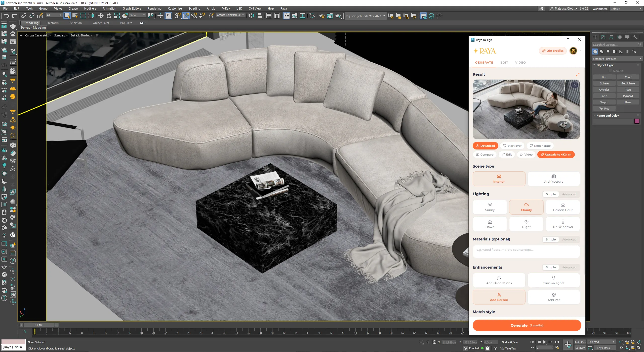The image size is (644, 352).
Task: Toggle the Percent Snap icon
Action: coord(194,16)
